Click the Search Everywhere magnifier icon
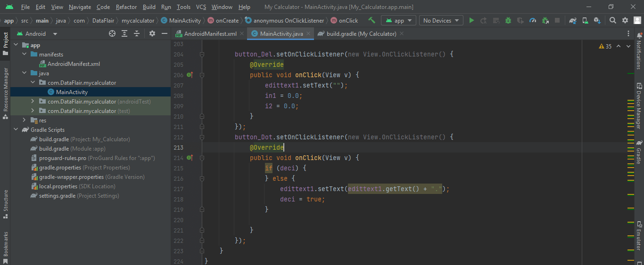The height and width of the screenshot is (265, 644). (x=612, y=20)
